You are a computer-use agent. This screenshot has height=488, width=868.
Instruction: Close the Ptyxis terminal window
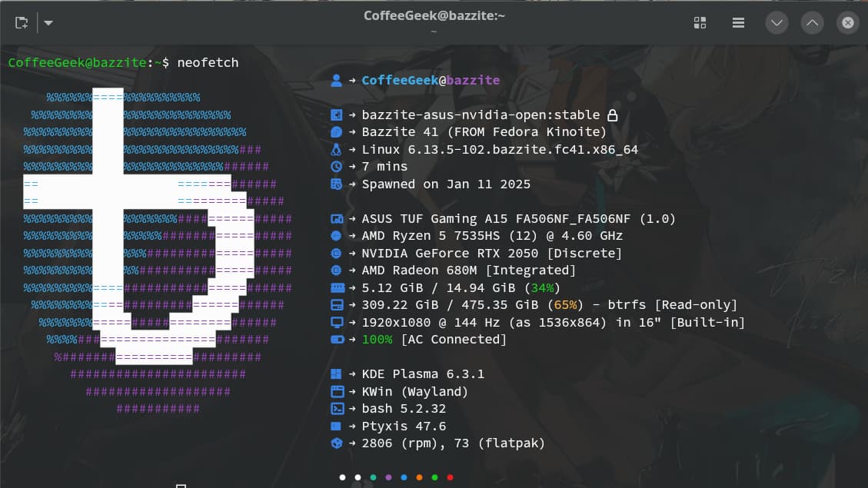[847, 23]
